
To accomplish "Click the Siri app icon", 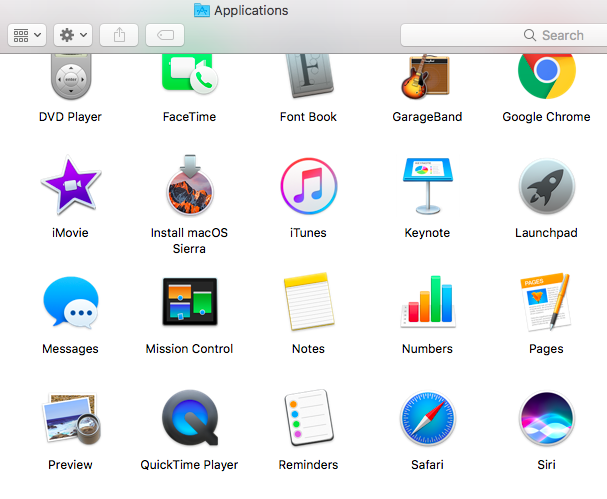I will (546, 419).
